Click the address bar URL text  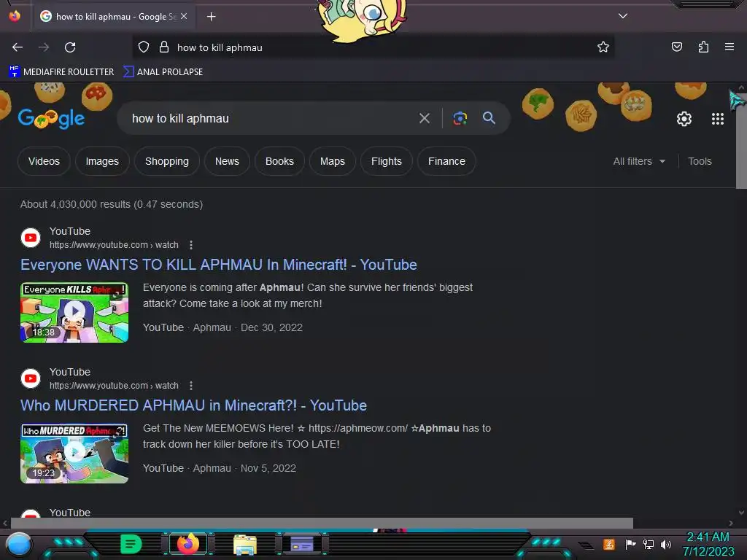point(220,47)
